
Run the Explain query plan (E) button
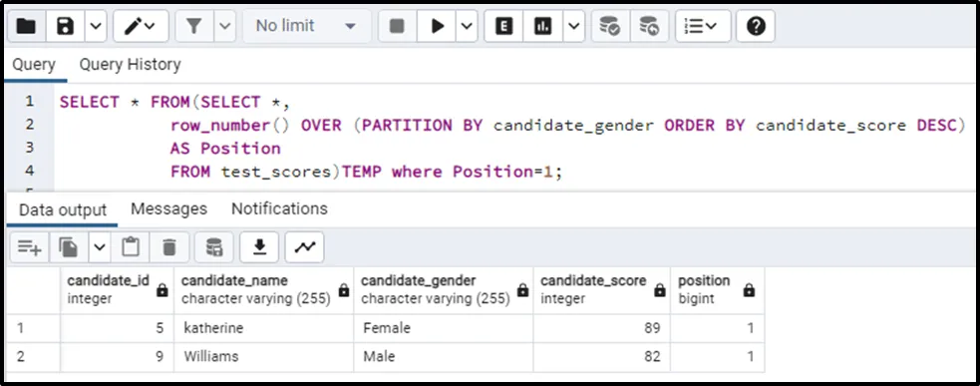pos(503,26)
